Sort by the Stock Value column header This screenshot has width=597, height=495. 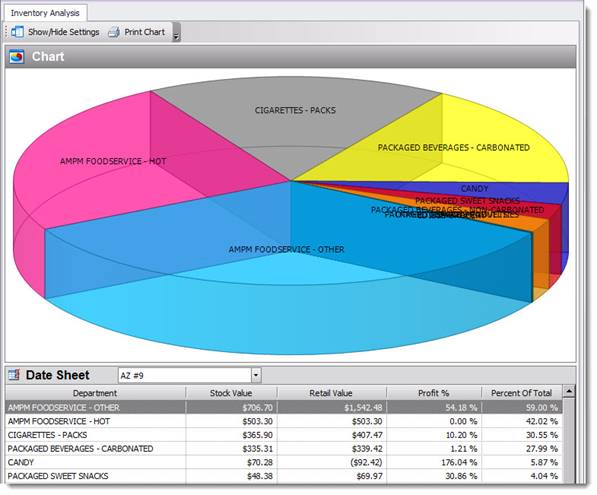click(231, 393)
